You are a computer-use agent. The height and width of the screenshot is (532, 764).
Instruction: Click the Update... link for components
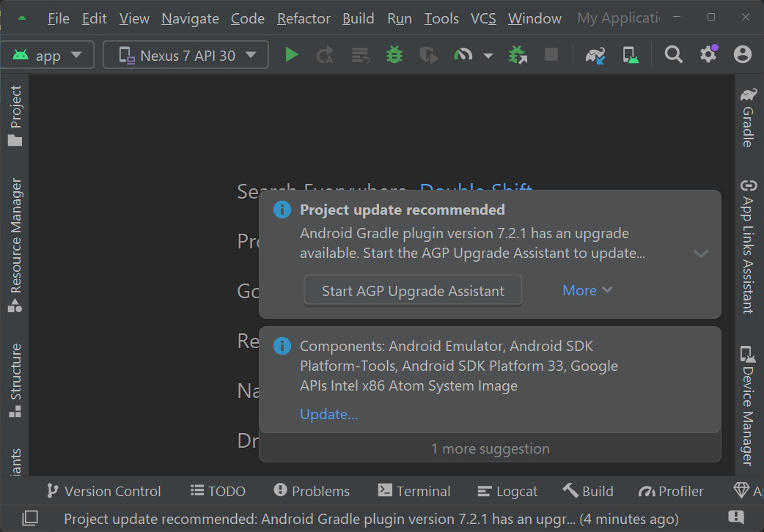pyautogui.click(x=329, y=414)
